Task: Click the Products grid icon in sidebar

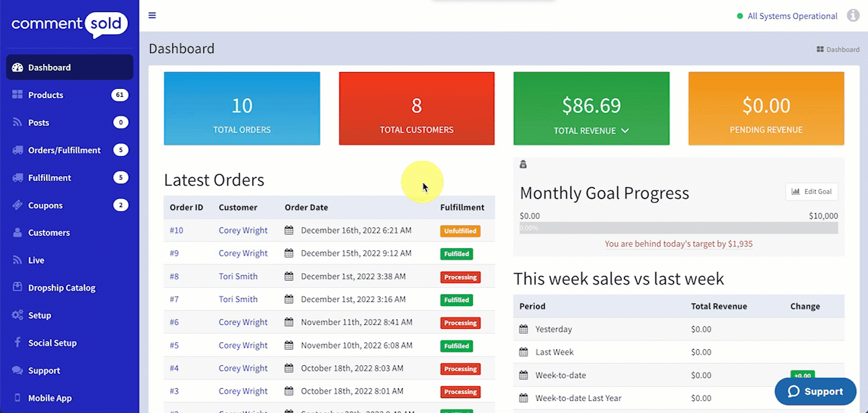Action: pyautogui.click(x=17, y=95)
